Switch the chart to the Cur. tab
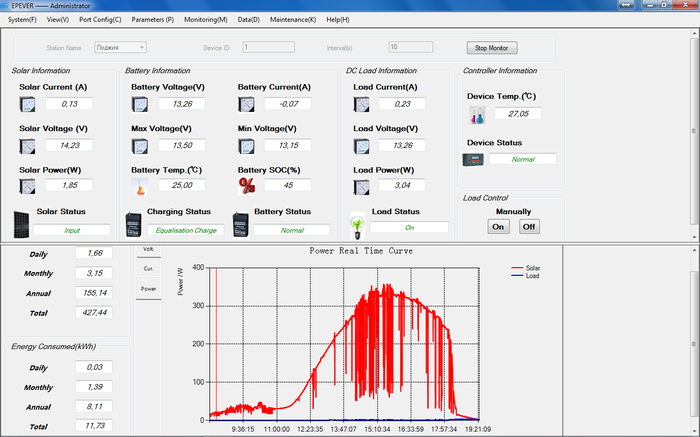The height and width of the screenshot is (437, 700). (x=148, y=268)
